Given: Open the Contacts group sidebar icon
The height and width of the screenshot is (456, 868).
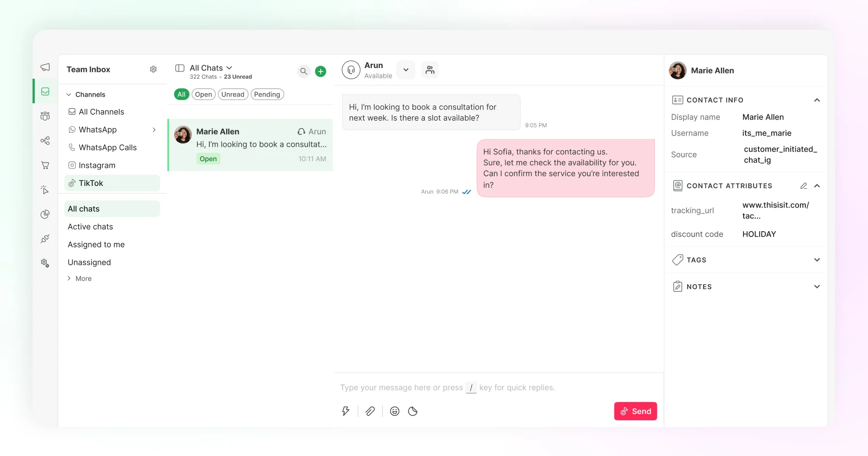Looking at the screenshot, I should pos(45,116).
